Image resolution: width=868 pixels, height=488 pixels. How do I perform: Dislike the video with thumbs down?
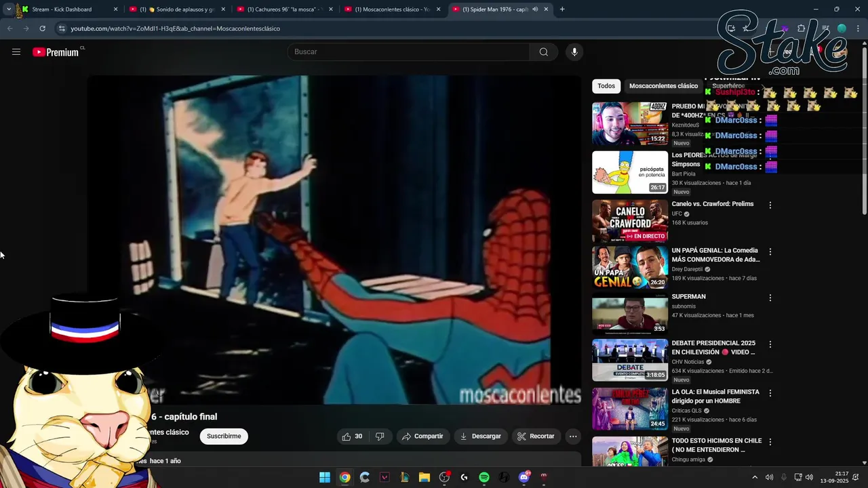(x=380, y=436)
